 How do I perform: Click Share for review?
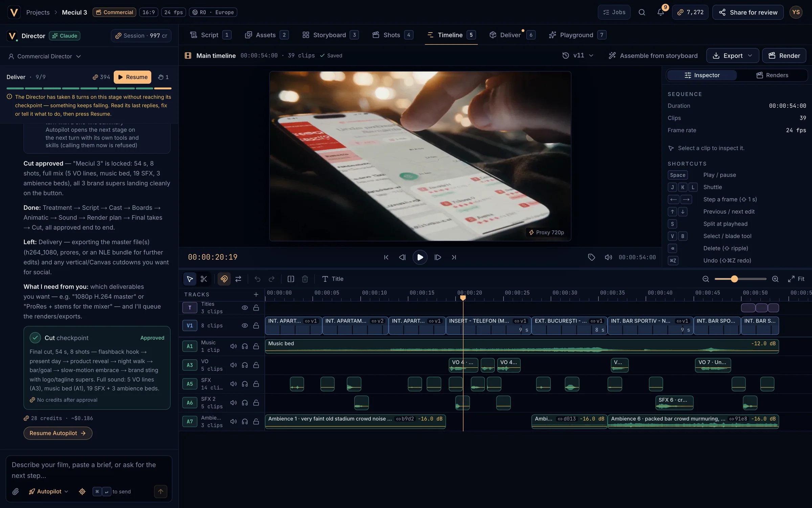tap(748, 12)
